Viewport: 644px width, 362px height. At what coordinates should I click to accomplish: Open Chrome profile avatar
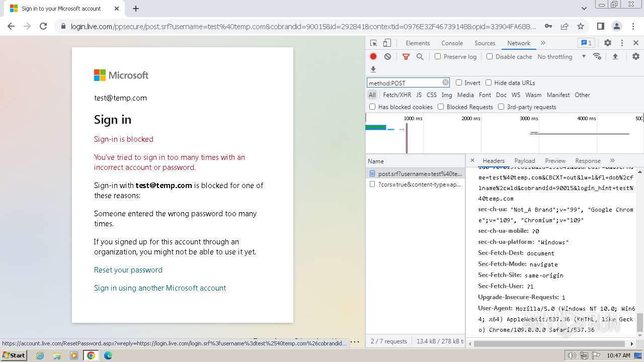(x=616, y=26)
